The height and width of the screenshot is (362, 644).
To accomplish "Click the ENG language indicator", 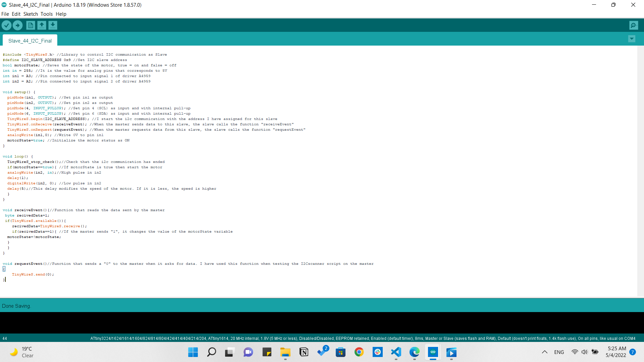I will coord(559,352).
